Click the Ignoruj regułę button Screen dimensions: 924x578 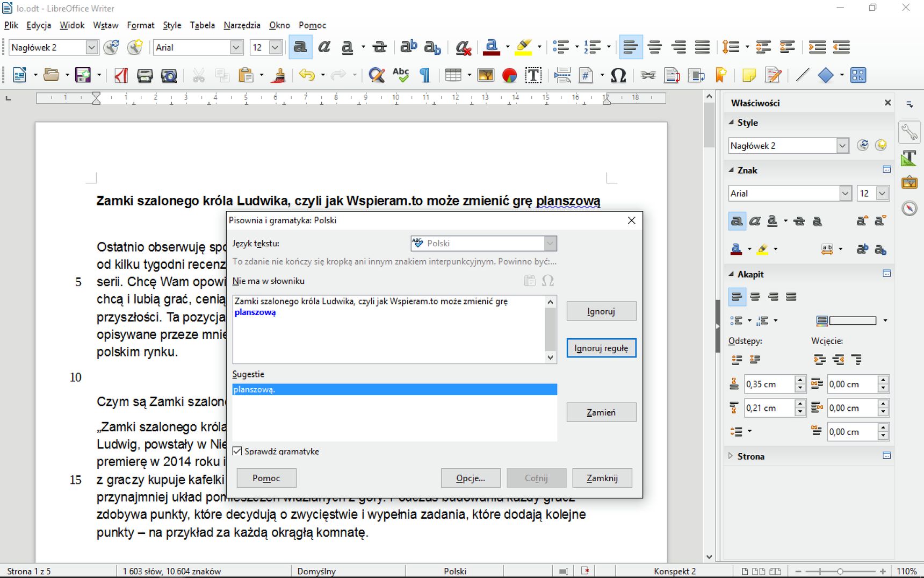[601, 348]
